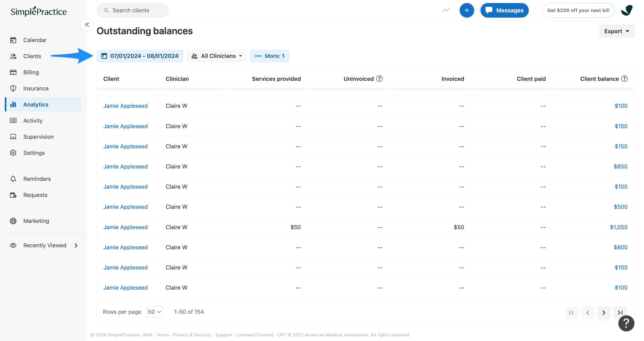Image resolution: width=644 pixels, height=341 pixels.
Task: Open Messages
Action: click(x=504, y=10)
